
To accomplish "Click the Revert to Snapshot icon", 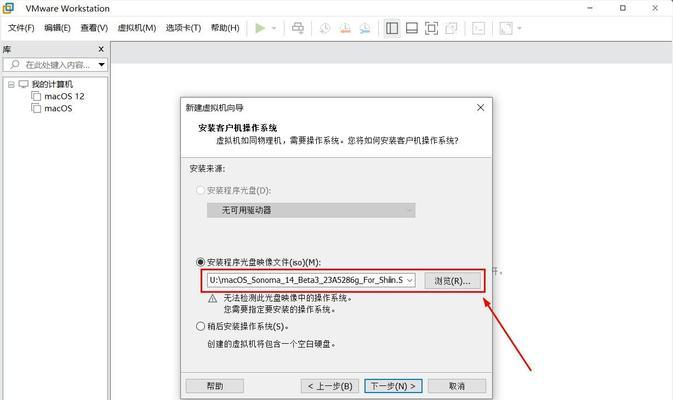I will 345,28.
